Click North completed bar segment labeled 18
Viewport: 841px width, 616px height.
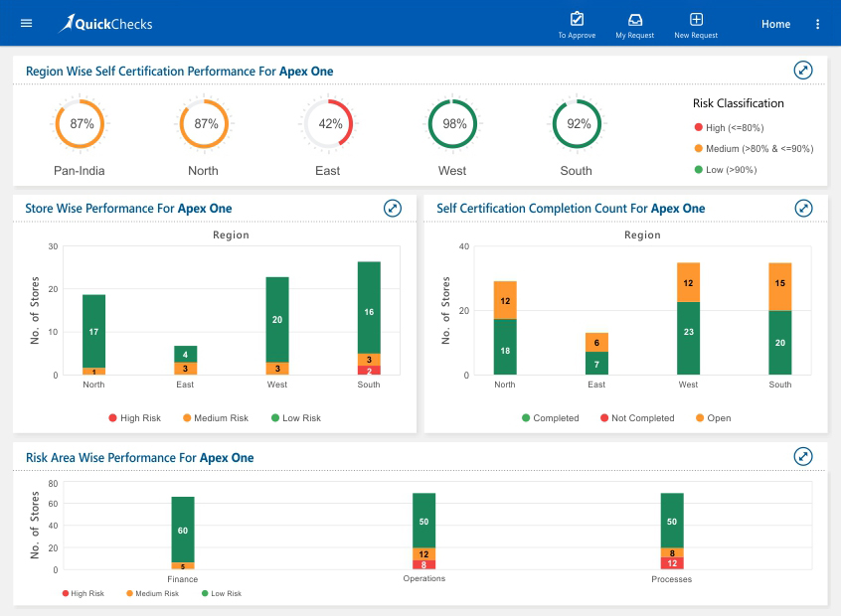[x=505, y=347]
